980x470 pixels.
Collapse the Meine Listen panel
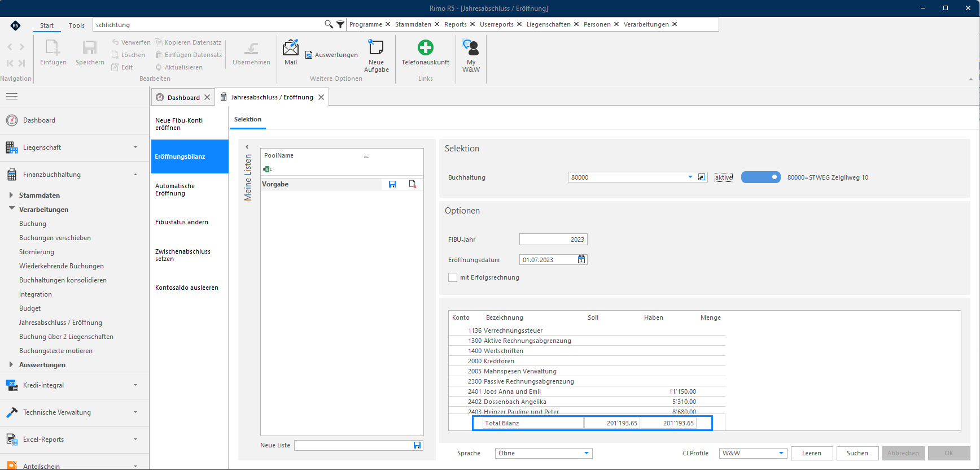tap(247, 147)
